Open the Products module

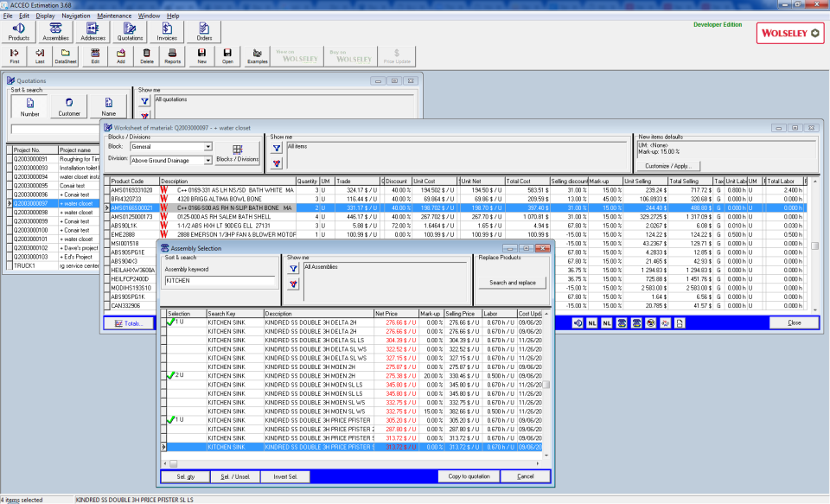click(17, 31)
